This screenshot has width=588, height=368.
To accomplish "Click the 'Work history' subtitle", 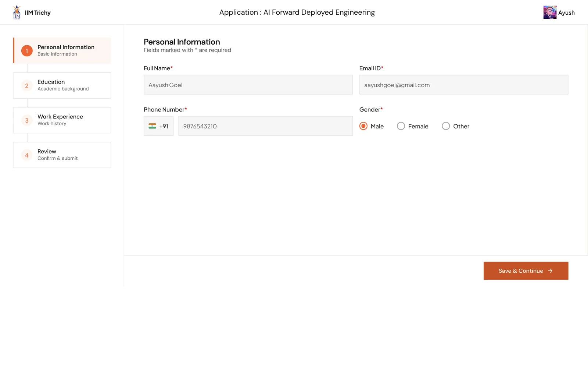I will click(x=52, y=124).
